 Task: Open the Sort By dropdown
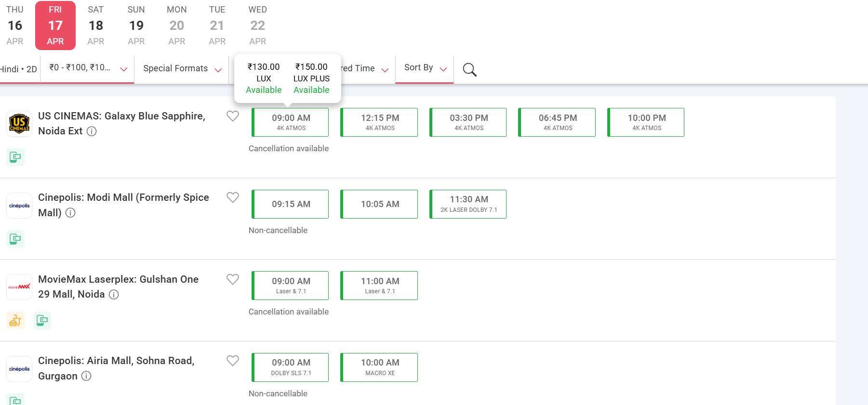pos(425,68)
